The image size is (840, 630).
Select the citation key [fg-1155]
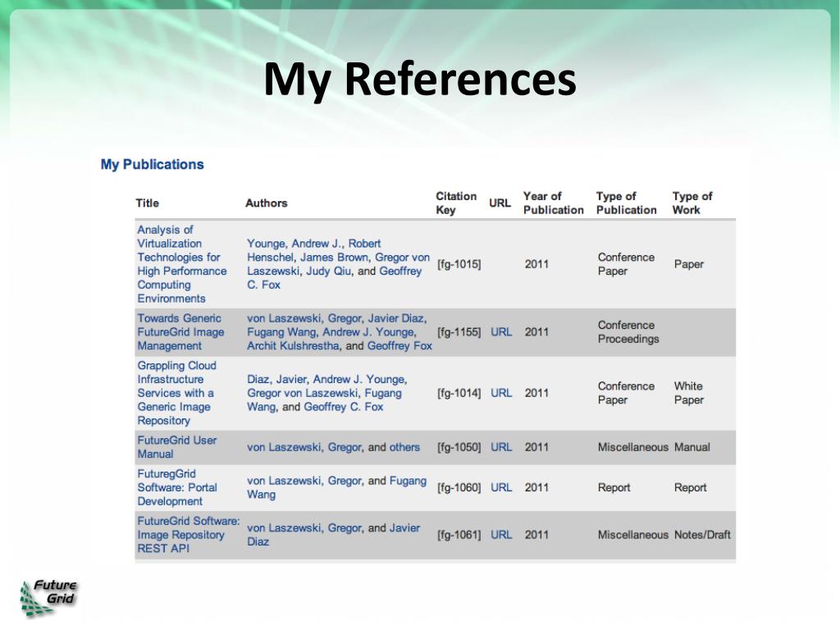pyautogui.click(x=459, y=332)
